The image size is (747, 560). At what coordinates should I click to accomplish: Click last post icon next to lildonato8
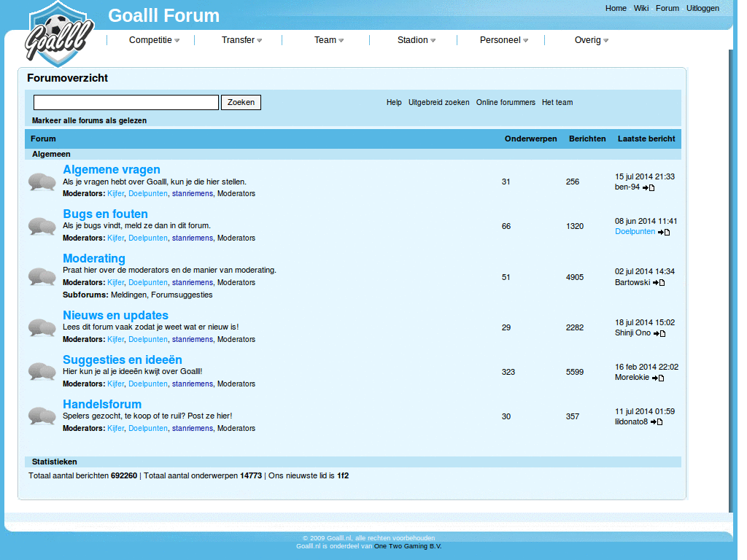pos(656,421)
